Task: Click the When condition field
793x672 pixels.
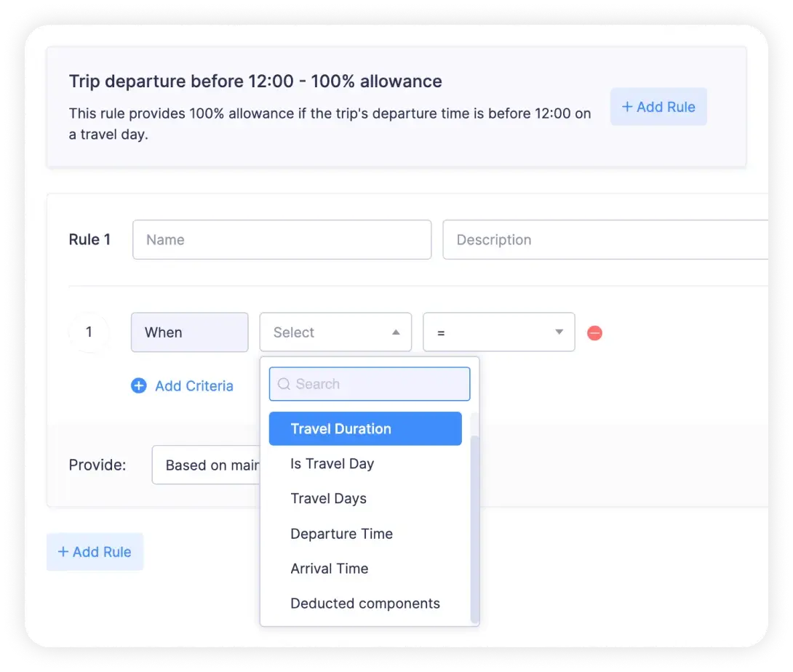Action: pos(190,332)
